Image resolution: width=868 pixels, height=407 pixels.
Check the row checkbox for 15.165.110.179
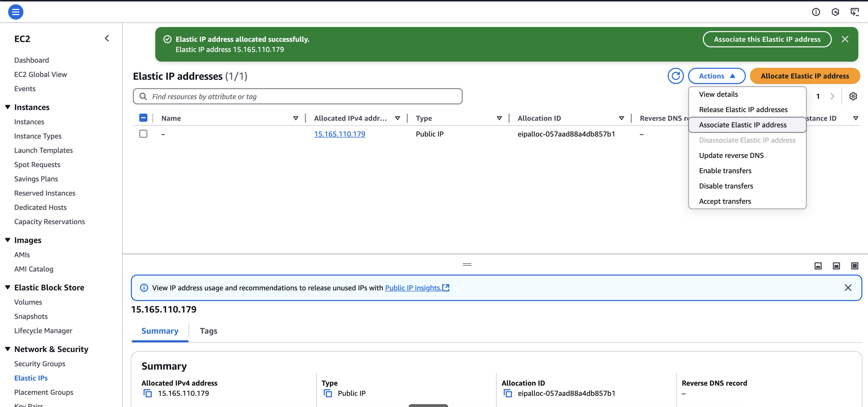point(143,134)
